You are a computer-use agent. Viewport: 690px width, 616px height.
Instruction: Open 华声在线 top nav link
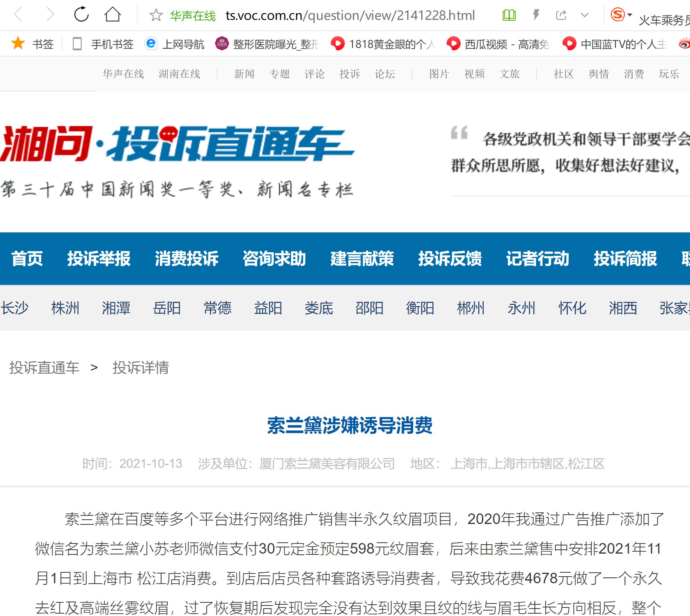pos(123,74)
